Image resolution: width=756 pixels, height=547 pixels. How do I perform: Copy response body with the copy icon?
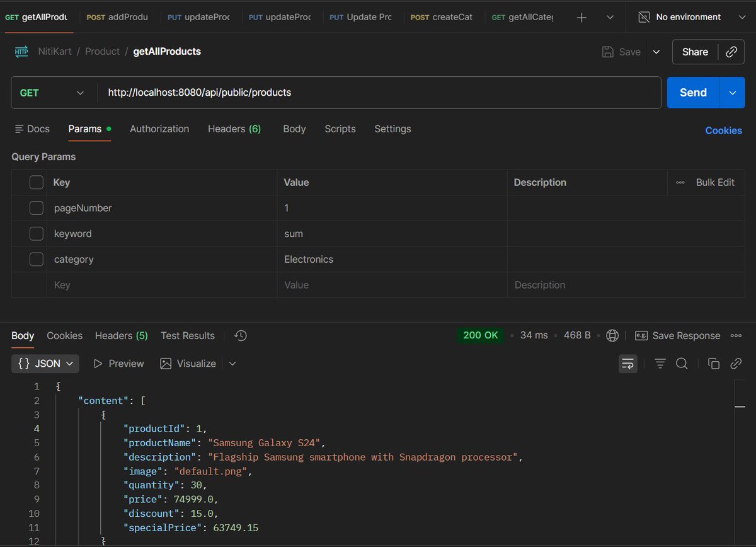click(714, 364)
